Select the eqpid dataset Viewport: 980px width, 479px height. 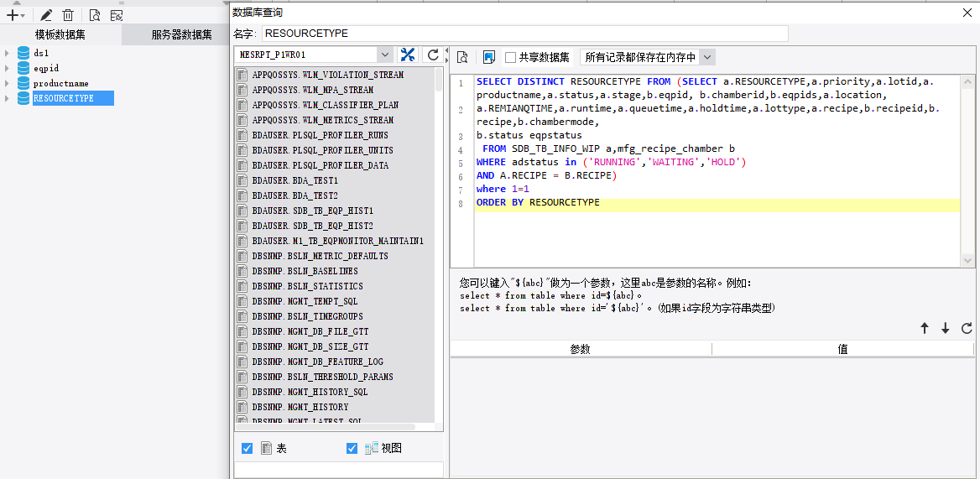point(46,68)
